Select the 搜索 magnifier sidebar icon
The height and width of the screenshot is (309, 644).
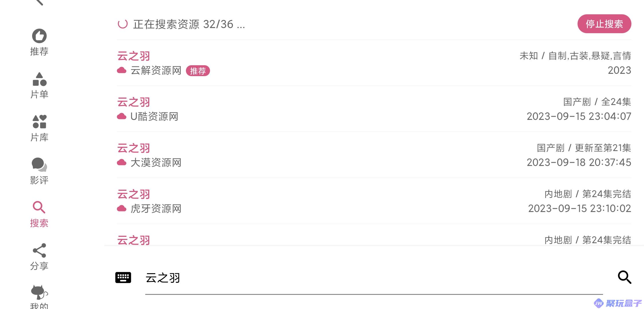point(39,207)
